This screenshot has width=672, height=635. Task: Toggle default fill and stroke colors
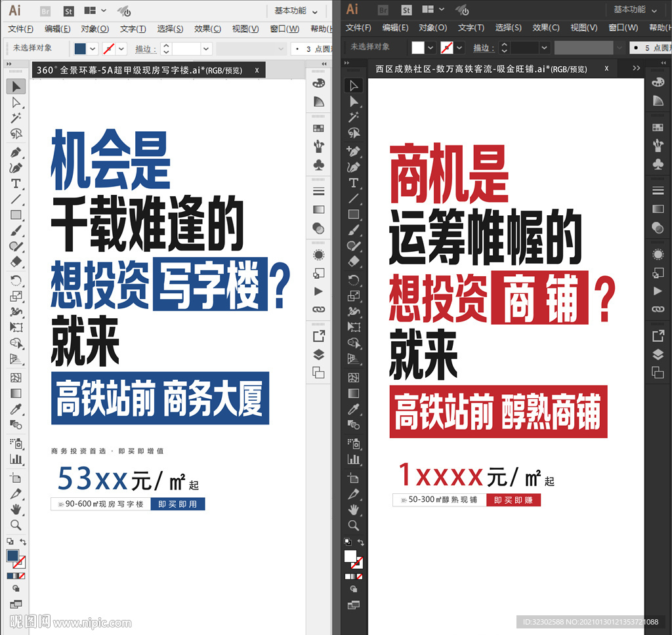pos(9,541)
